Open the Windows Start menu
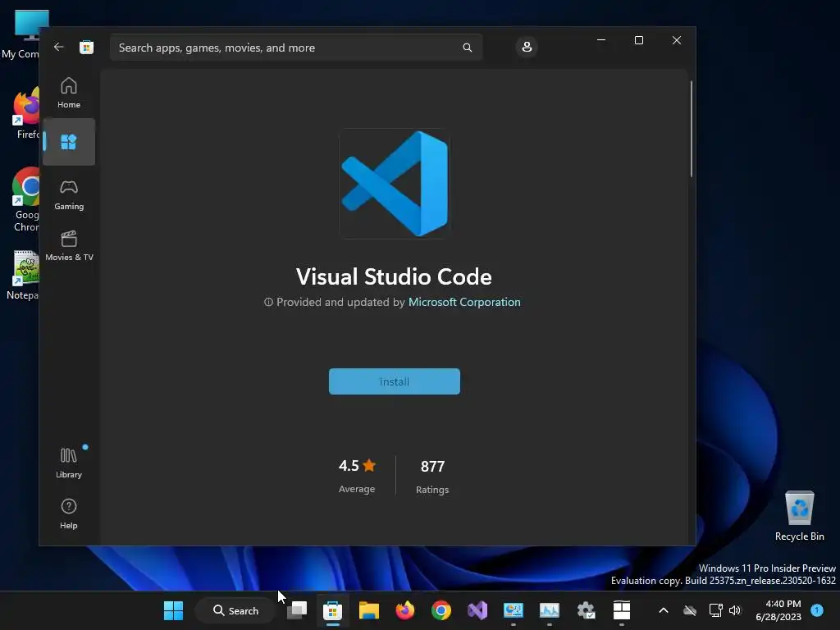840x630 pixels. [x=173, y=610]
